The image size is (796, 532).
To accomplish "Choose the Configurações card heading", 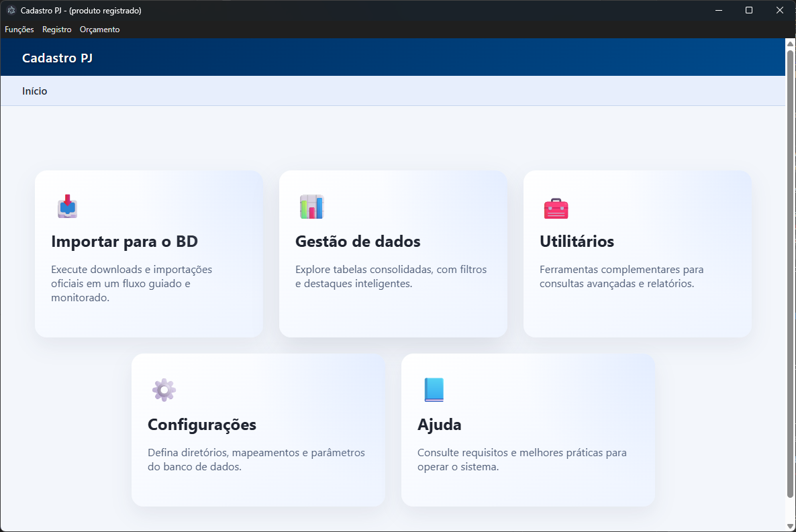I will click(x=201, y=425).
